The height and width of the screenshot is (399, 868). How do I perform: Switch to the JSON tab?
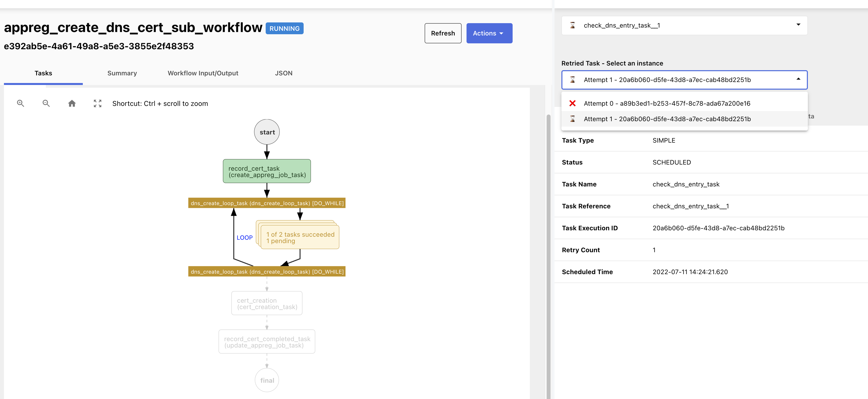[284, 73]
